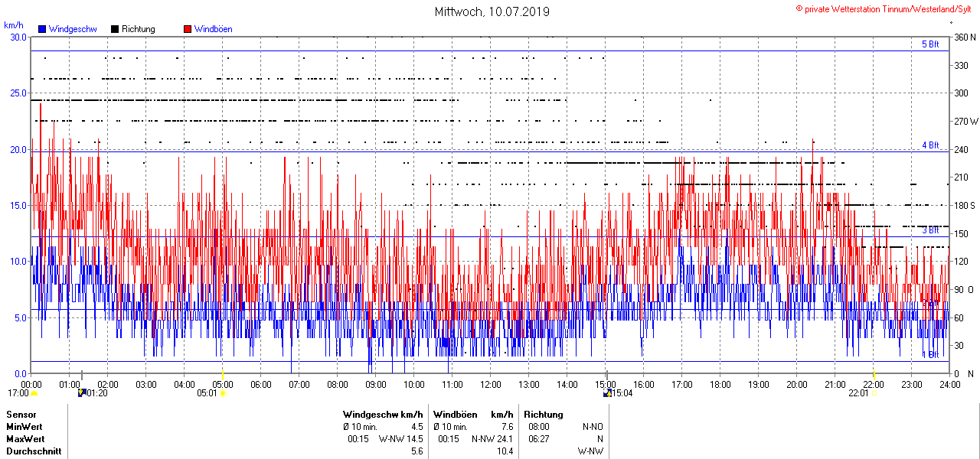Click the average gust value 10.4
Screen dimensions: 980x459
point(505,451)
